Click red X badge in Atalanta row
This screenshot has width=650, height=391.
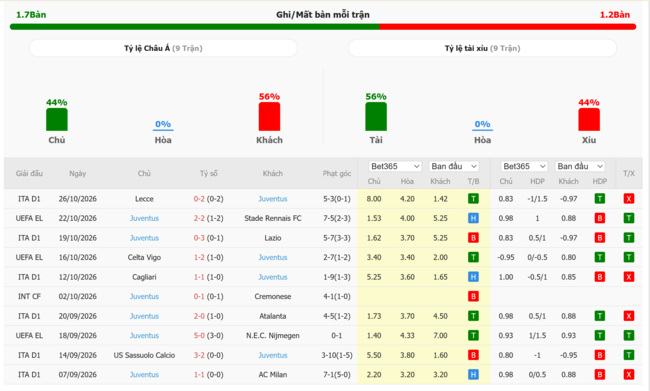point(629,316)
